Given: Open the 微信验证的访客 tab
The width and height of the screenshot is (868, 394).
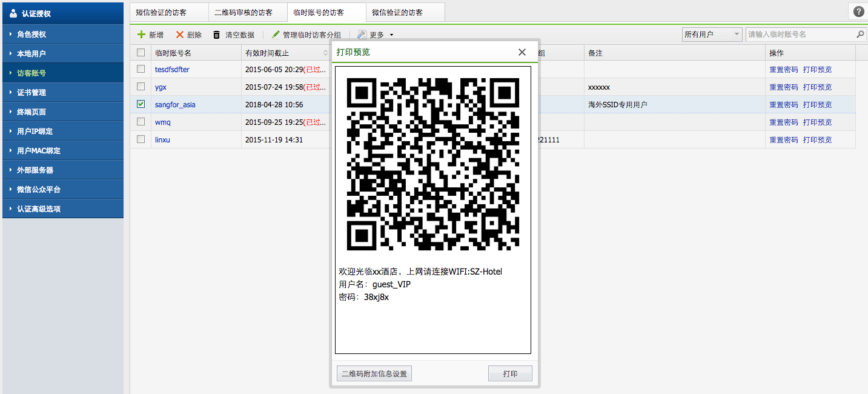Looking at the screenshot, I should [397, 12].
